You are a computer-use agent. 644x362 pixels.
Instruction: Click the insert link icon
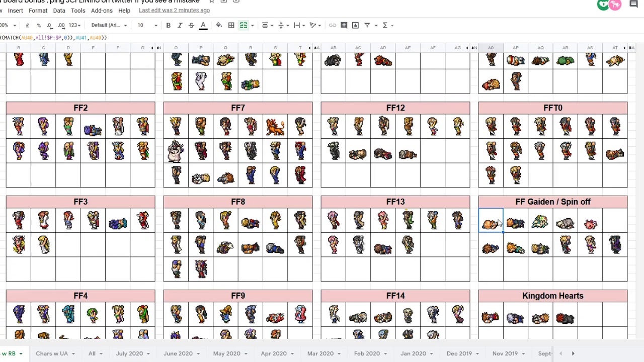(333, 25)
